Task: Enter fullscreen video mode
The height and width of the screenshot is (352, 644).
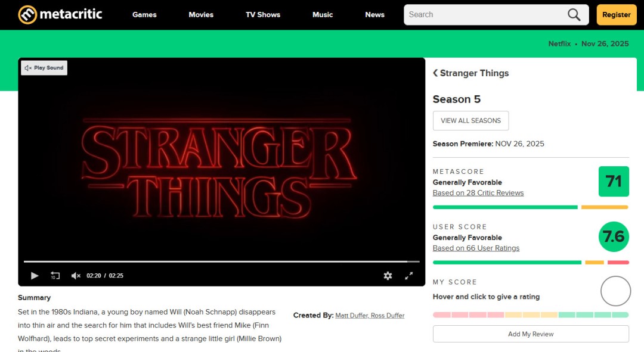Action: (x=409, y=275)
